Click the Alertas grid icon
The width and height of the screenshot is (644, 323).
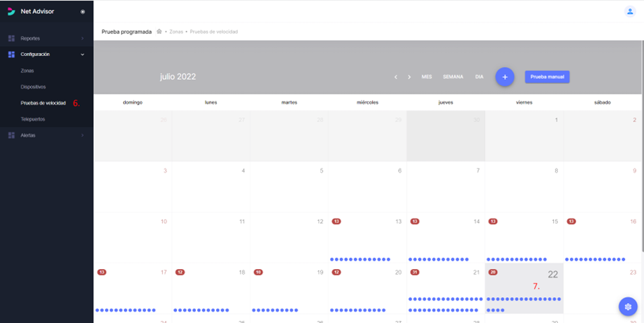point(11,135)
